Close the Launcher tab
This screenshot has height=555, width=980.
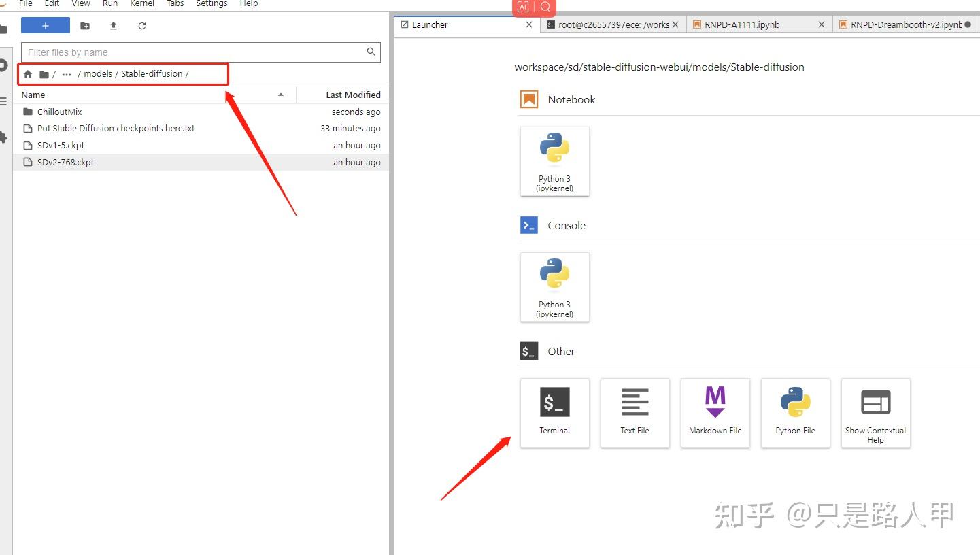[529, 24]
